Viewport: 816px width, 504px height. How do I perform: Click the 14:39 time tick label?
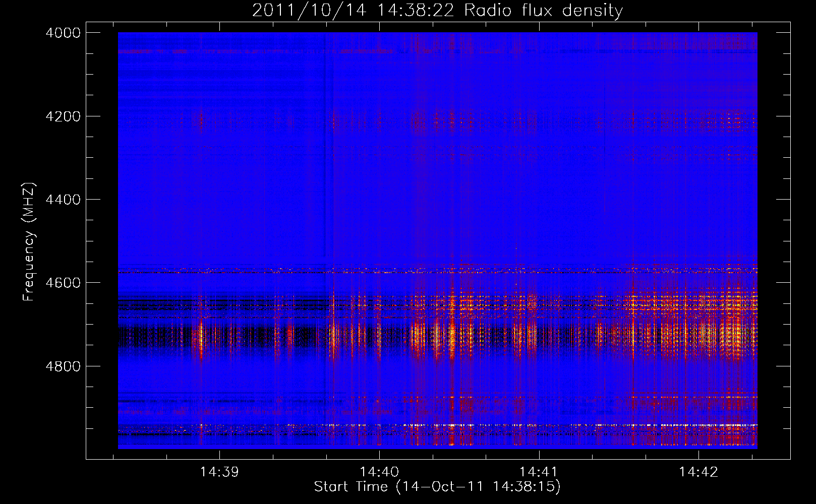tap(219, 472)
